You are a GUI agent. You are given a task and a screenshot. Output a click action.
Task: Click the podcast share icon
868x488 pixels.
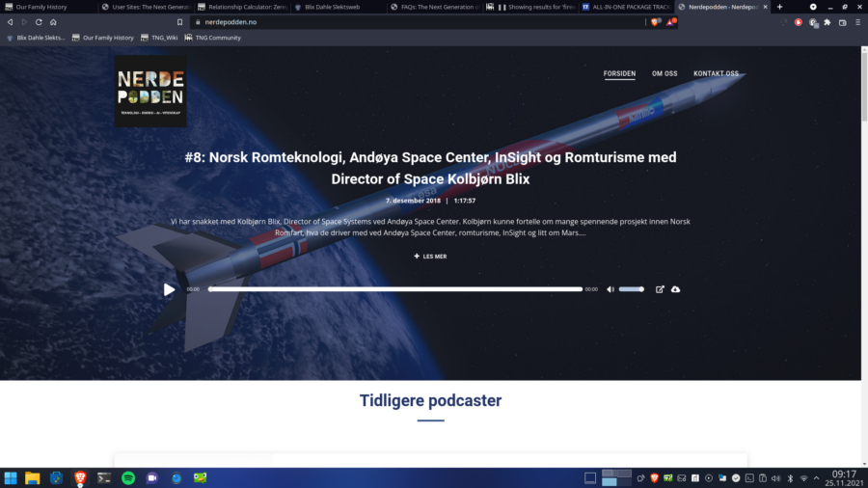coord(660,289)
